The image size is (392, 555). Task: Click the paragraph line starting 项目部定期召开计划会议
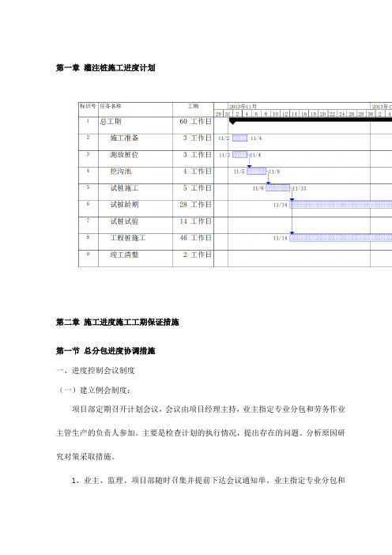click(209, 410)
